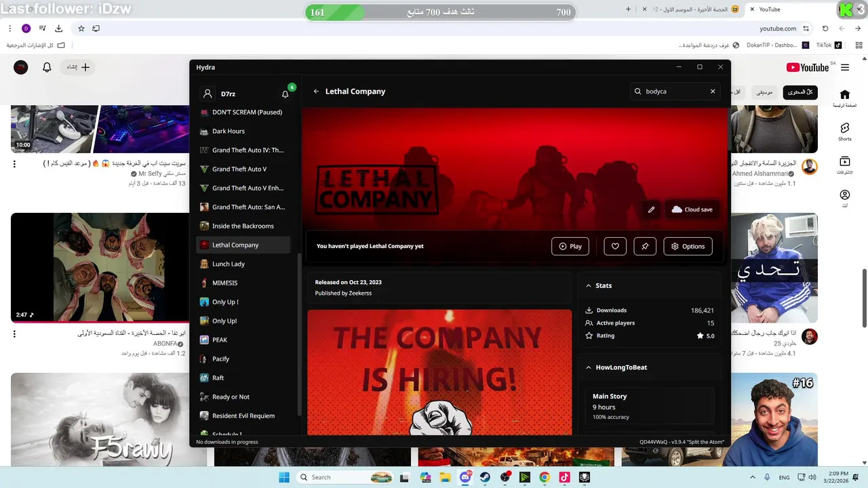Open the DokanTIP Dashboard bookmark

pyautogui.click(x=777, y=45)
